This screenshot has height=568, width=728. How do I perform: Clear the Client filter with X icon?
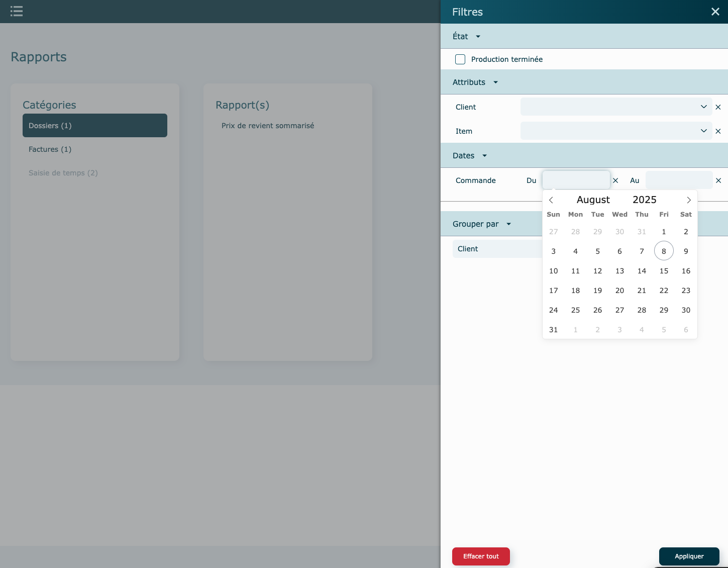[x=718, y=107]
